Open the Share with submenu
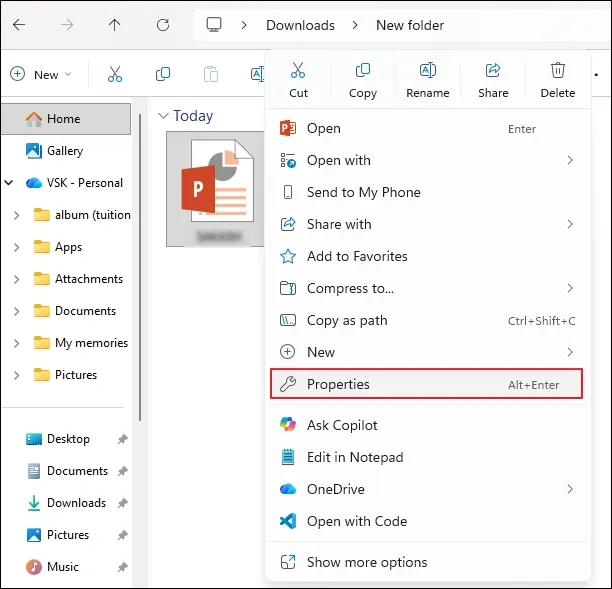The image size is (612, 589). click(x=427, y=224)
